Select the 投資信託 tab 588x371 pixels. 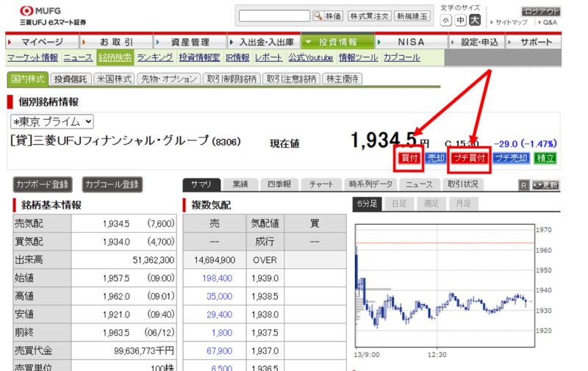click(71, 79)
